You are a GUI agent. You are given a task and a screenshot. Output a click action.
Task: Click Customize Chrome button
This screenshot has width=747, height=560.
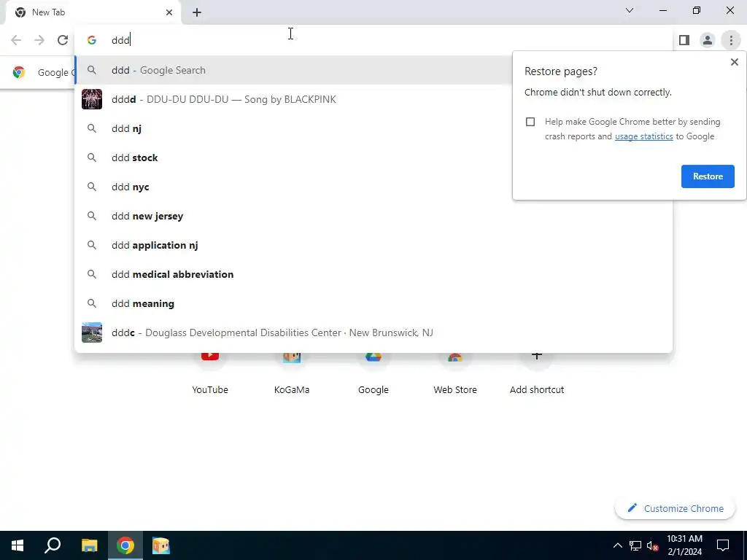point(675,508)
